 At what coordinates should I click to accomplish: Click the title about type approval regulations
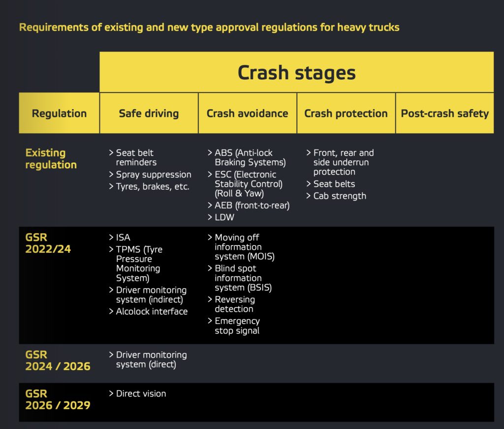point(209,27)
